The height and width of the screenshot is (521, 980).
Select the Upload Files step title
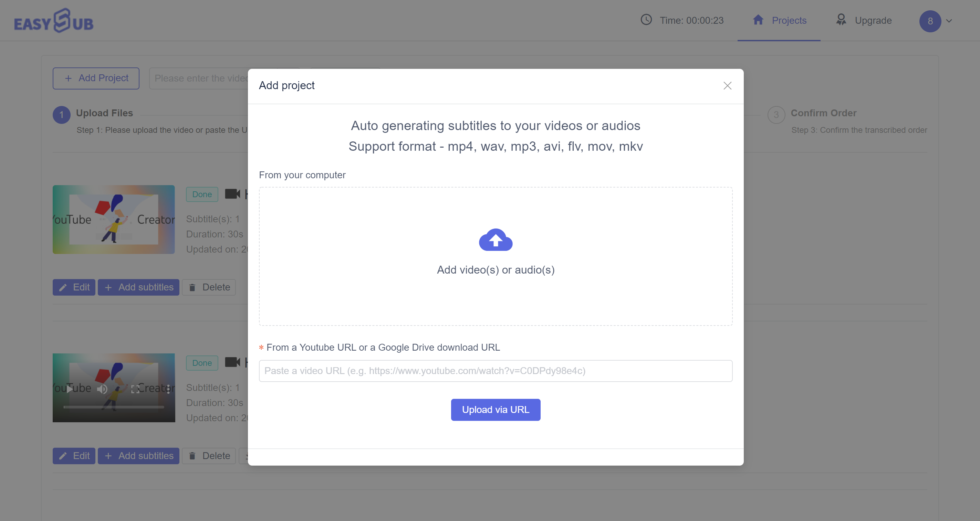tap(104, 113)
